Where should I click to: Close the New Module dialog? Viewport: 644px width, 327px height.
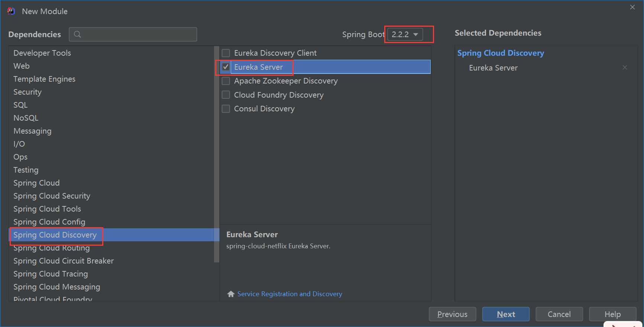pos(632,7)
